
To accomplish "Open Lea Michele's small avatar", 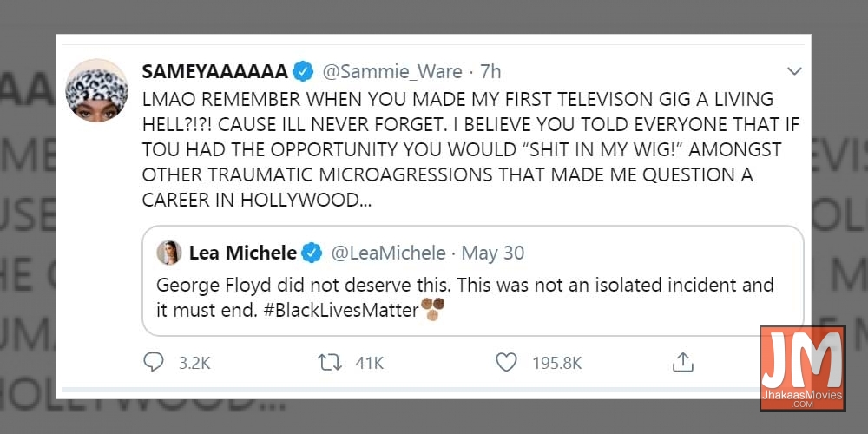I will click(168, 253).
